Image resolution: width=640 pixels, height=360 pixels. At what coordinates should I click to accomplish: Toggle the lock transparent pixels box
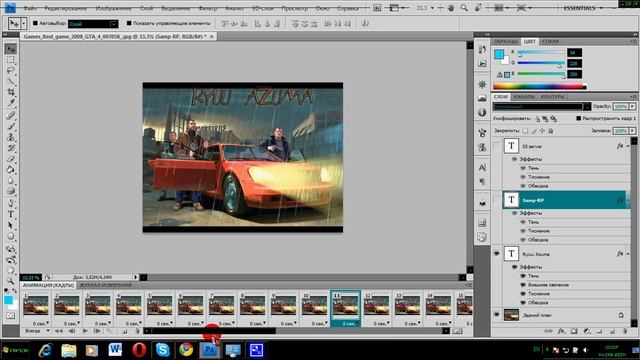525,131
